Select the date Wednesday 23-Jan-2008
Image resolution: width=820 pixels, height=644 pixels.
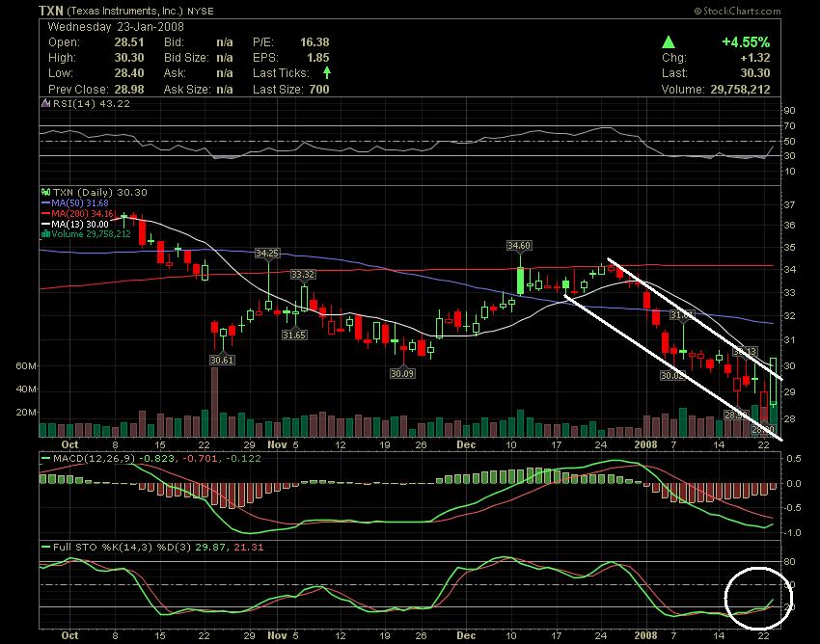pos(116,27)
